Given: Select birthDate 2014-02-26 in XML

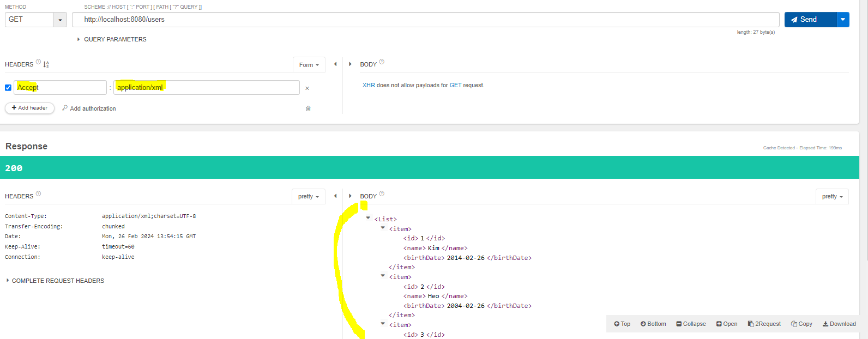Looking at the screenshot, I should 466,258.
